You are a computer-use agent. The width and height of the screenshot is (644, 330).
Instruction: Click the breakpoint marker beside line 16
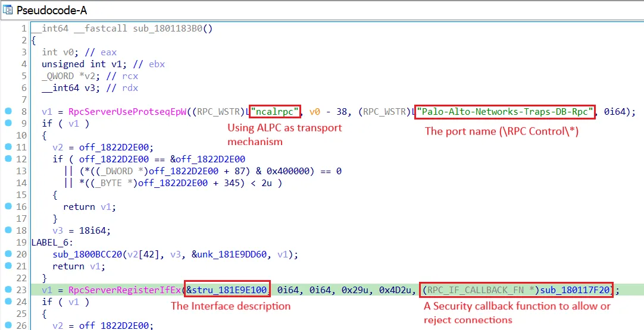[8, 207]
